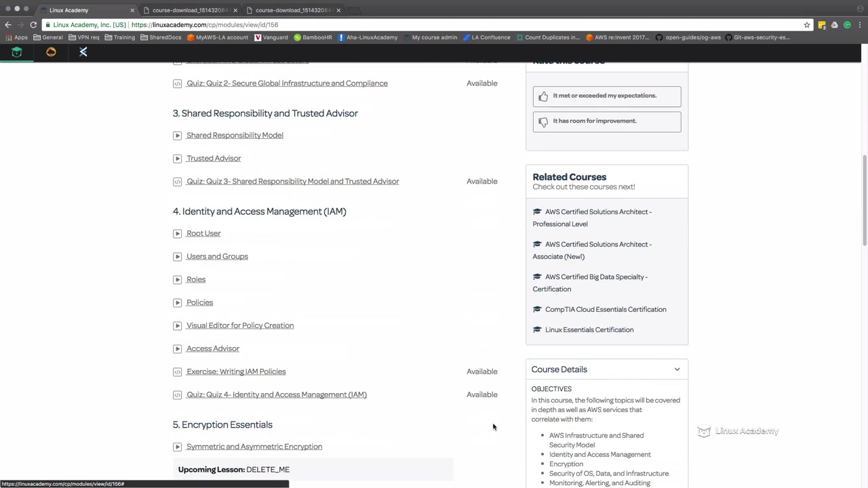Open Symmetric and Asymmetric Encryption lesson
Screen dimensions: 868x488
[x=254, y=447]
